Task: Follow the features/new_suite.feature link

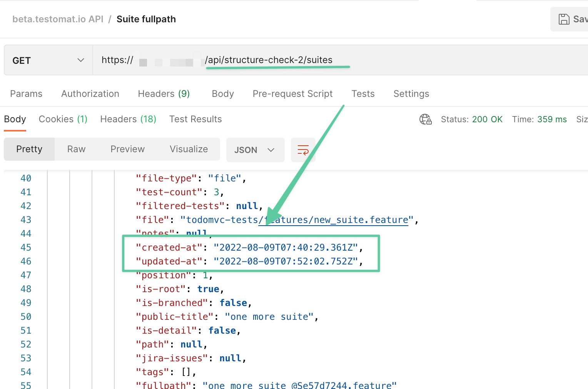Action: tap(333, 220)
